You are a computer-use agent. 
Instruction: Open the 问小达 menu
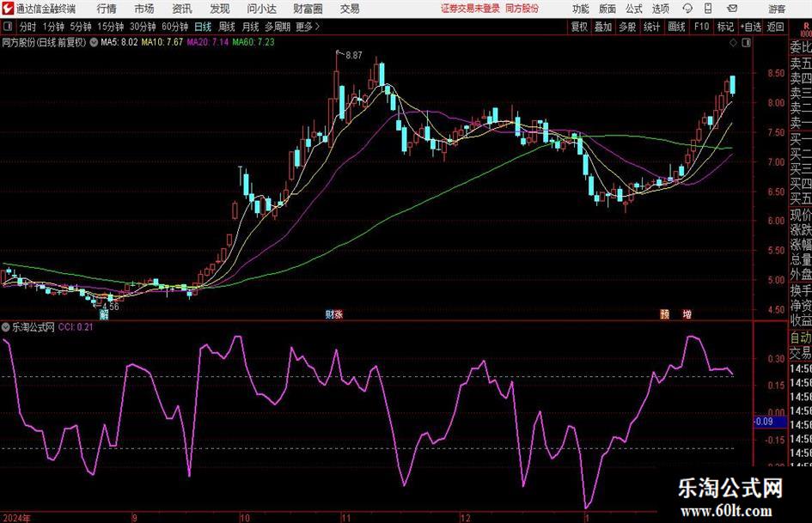pyautogui.click(x=261, y=9)
